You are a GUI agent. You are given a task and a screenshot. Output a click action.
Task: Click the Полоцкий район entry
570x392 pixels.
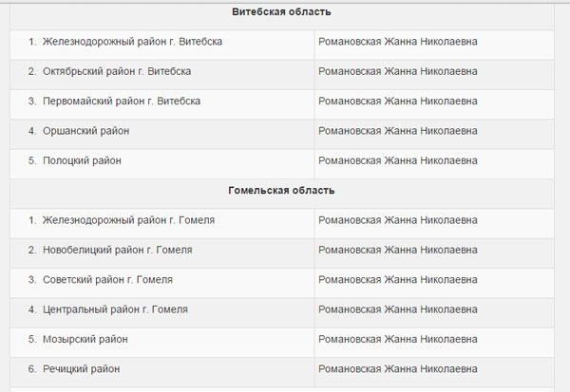pos(82,160)
